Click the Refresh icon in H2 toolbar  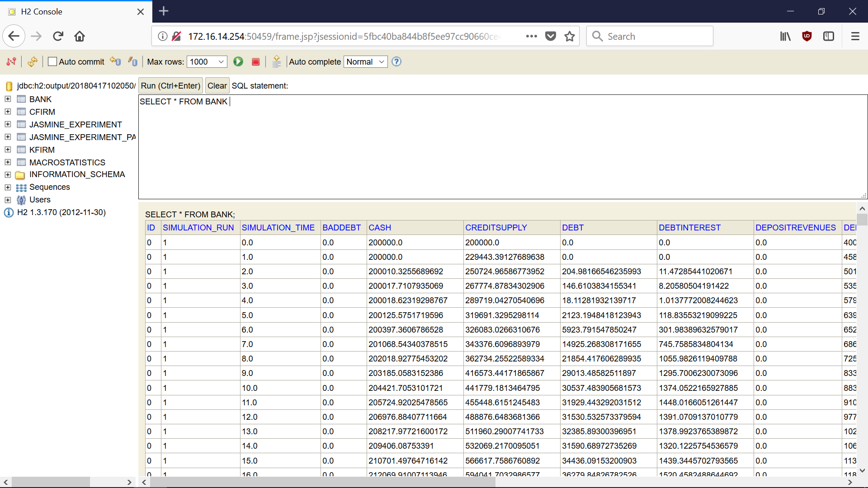coord(32,61)
